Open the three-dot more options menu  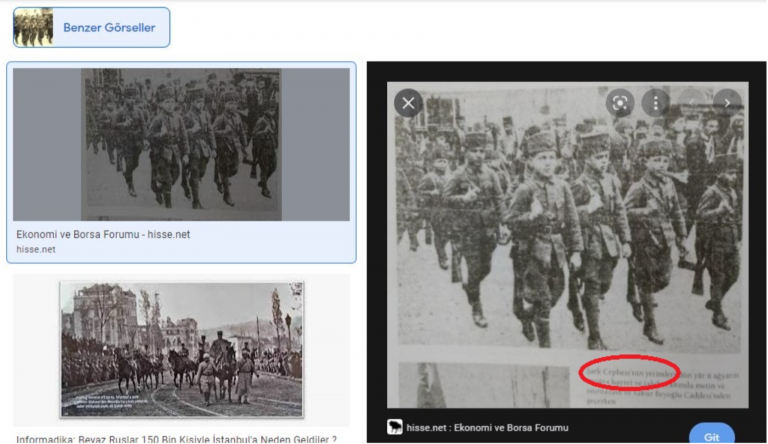(x=656, y=102)
